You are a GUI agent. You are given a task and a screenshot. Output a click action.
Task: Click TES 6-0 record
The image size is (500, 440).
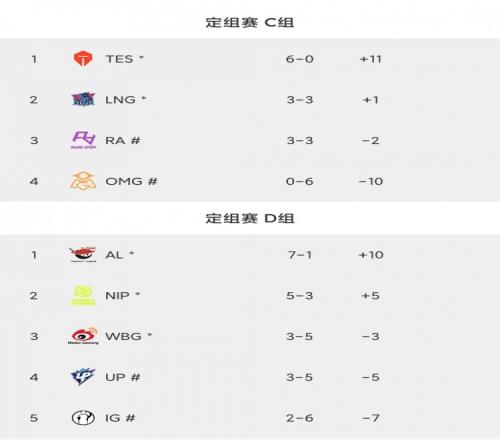[x=300, y=59]
